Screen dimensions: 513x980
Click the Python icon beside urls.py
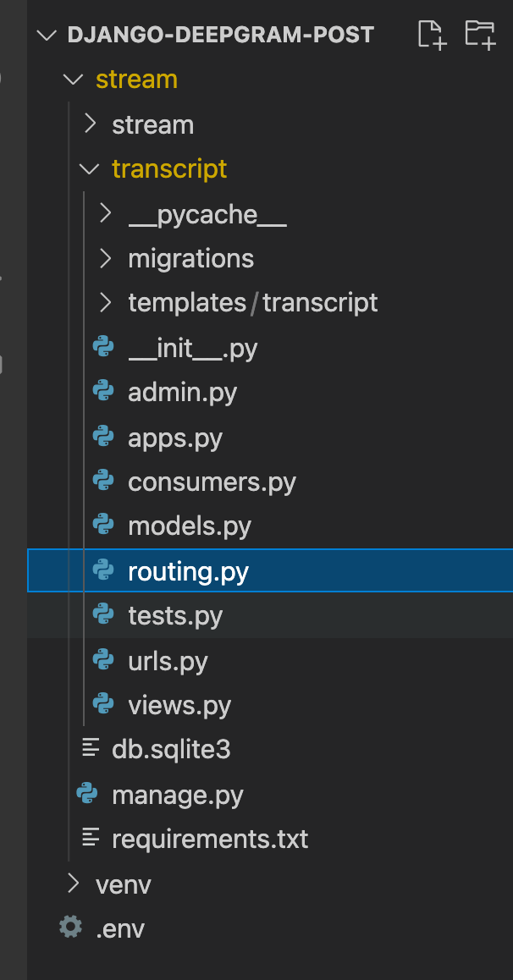[103, 660]
